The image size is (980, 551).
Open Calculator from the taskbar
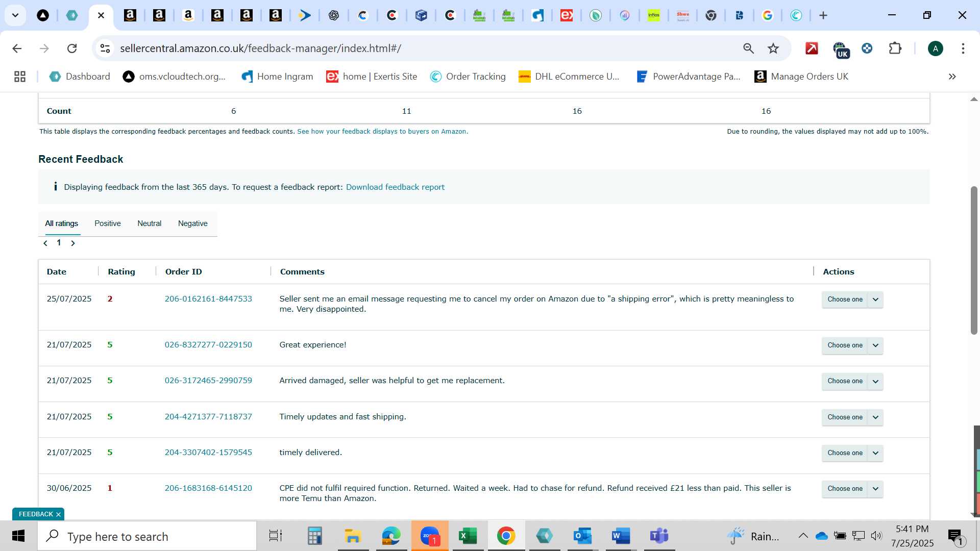tap(314, 536)
